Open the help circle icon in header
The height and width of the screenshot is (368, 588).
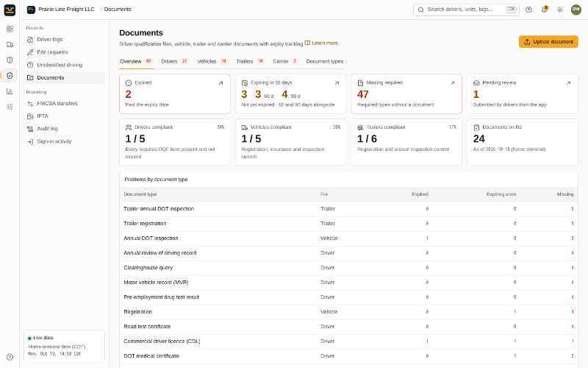point(528,10)
